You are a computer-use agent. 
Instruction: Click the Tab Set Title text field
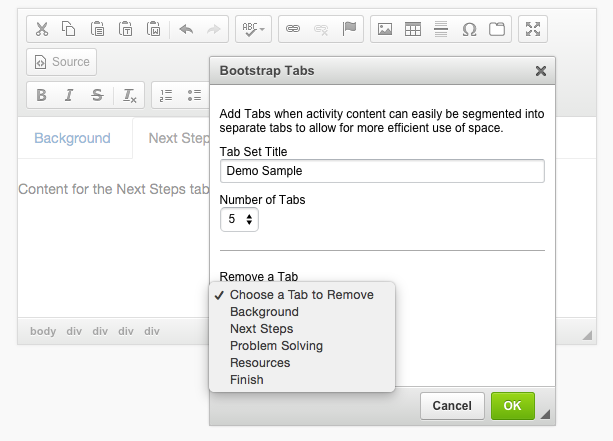pyautogui.click(x=381, y=171)
